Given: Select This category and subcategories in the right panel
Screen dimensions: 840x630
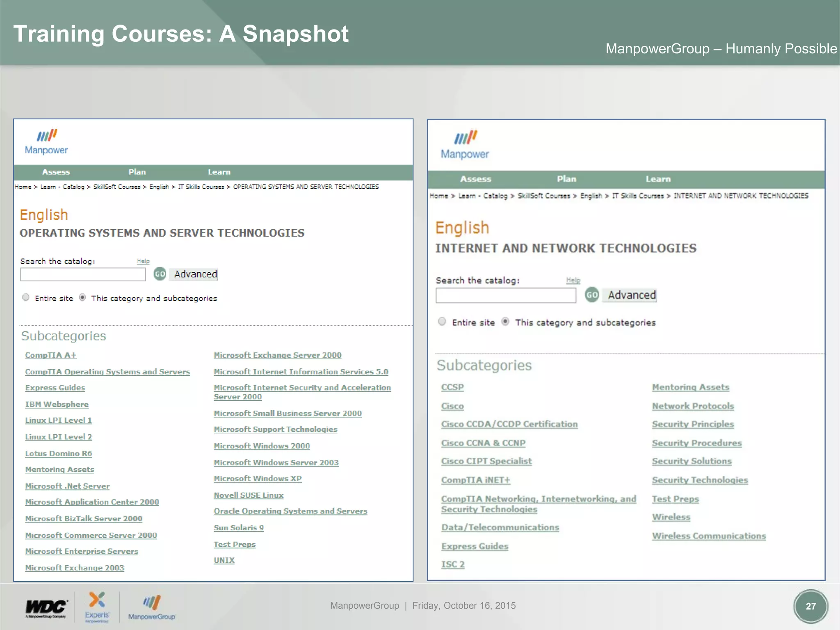Looking at the screenshot, I should 505,322.
